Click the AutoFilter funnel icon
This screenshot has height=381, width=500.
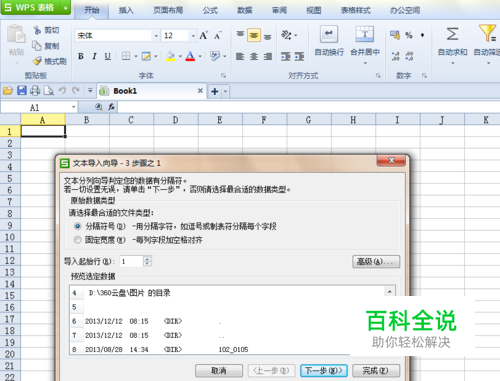pyautogui.click(x=487, y=33)
